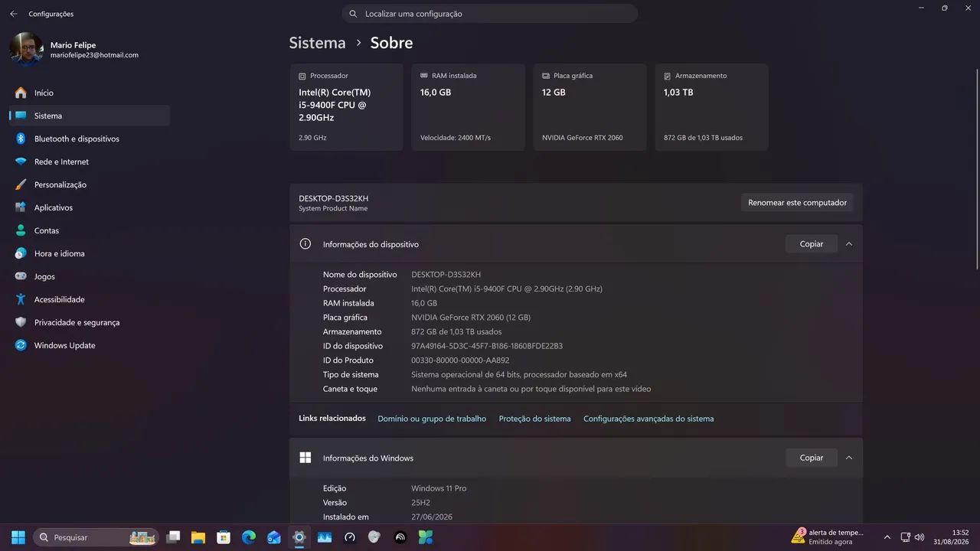Launch File Explorer from the taskbar
Image resolution: width=980 pixels, height=551 pixels.
point(198,537)
